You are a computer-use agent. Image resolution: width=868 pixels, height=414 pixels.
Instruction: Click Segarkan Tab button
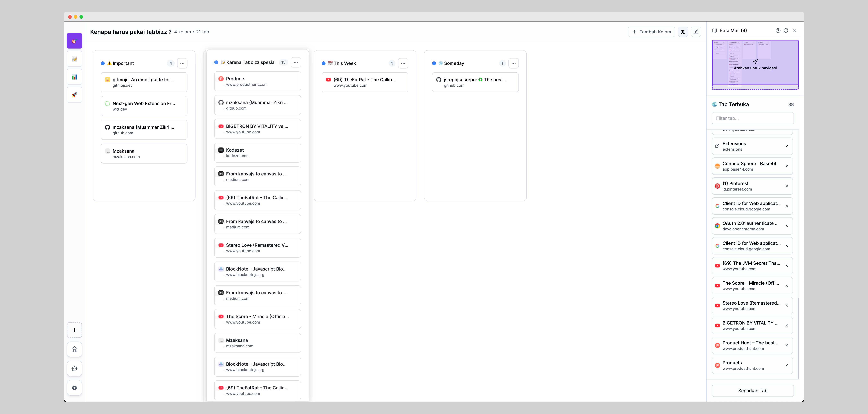(753, 391)
